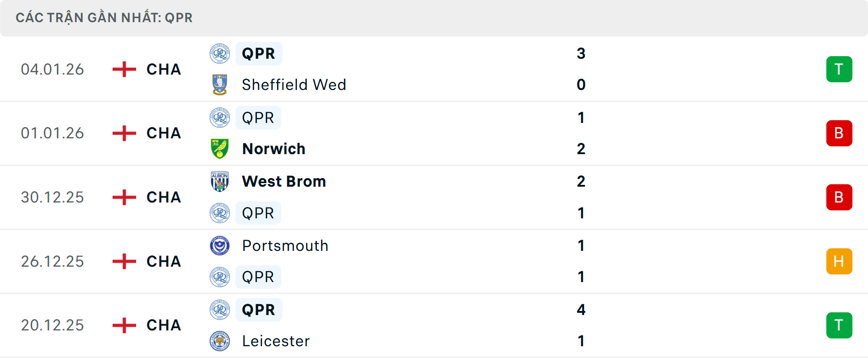This screenshot has height=358, width=868.
Task: Click the Norwich club crest
Action: [x=220, y=149]
